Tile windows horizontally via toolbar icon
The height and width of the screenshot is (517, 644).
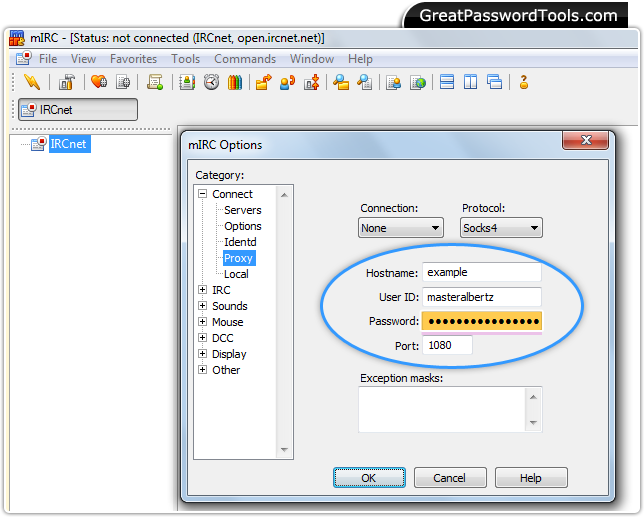tap(446, 82)
